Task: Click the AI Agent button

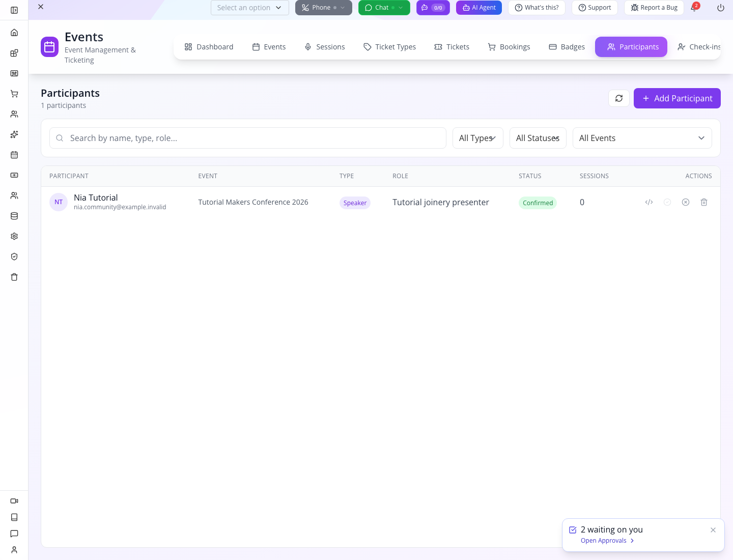Action: pyautogui.click(x=479, y=8)
